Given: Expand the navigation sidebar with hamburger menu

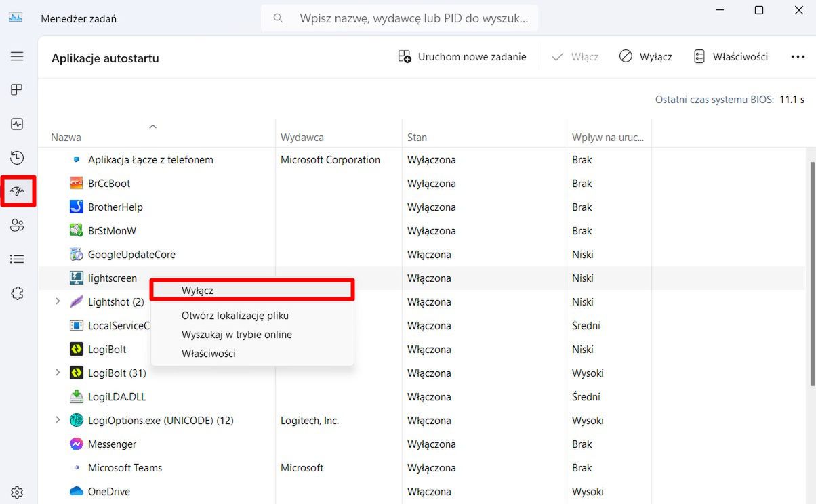Looking at the screenshot, I should click(17, 56).
